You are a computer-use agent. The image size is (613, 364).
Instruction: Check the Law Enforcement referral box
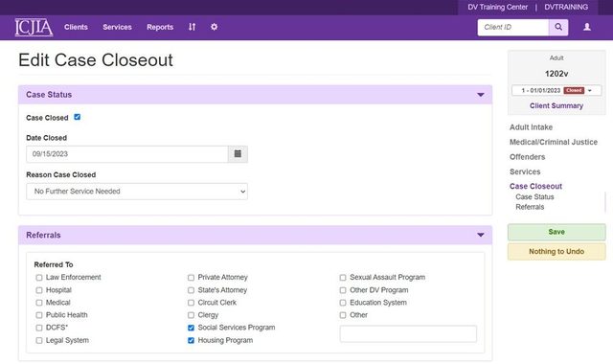pyautogui.click(x=39, y=278)
